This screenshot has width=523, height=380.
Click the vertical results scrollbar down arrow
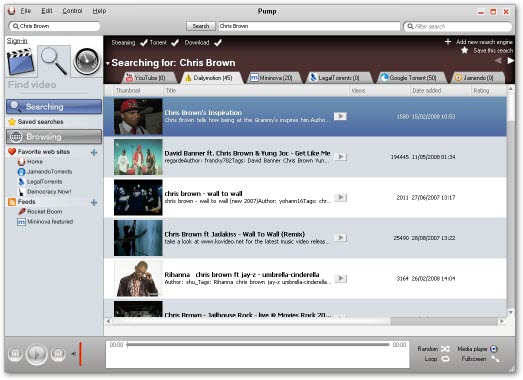(510, 312)
